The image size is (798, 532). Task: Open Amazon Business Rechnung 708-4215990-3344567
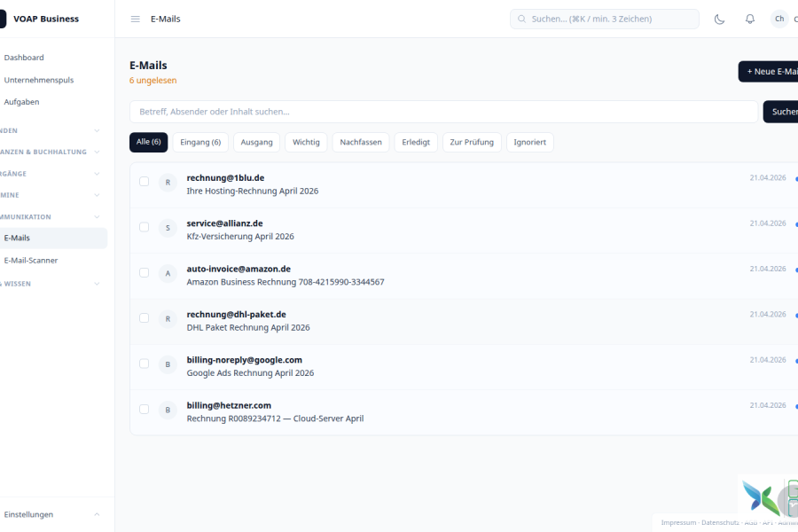coord(286,282)
